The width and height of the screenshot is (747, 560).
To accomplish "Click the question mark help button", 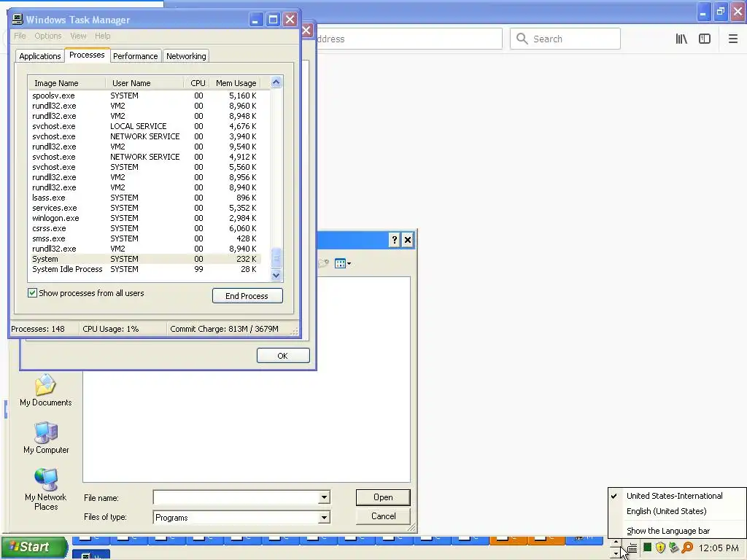I will [394, 240].
